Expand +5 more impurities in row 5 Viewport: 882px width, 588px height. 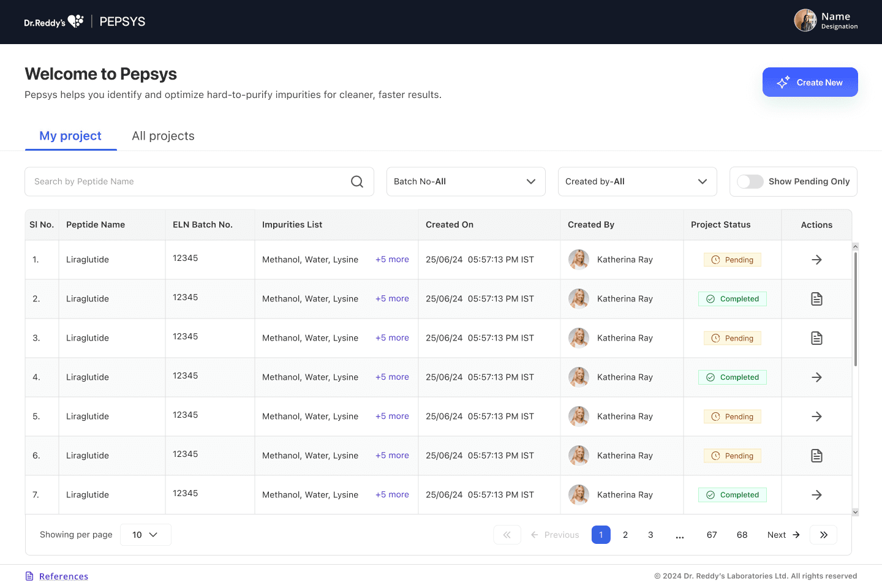click(392, 417)
